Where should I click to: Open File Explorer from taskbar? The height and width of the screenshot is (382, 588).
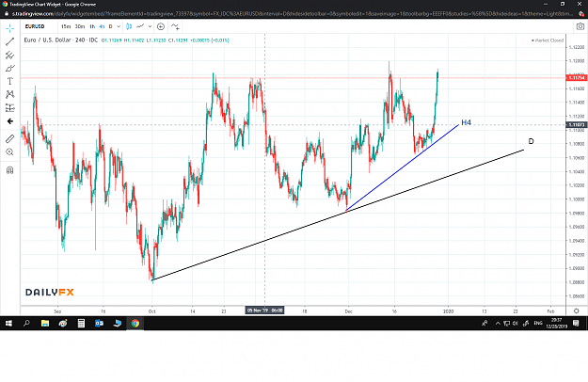45,323
